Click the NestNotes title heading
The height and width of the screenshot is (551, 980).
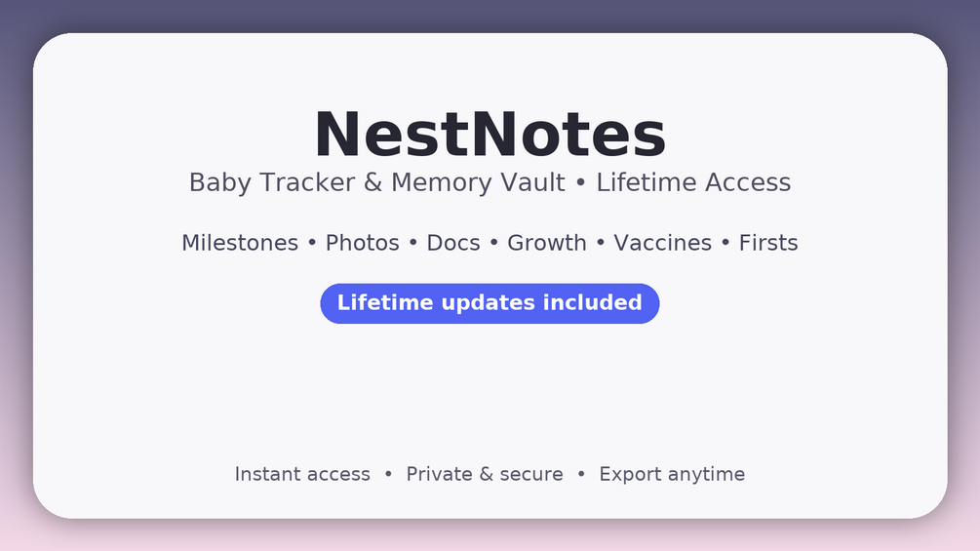[x=490, y=135]
